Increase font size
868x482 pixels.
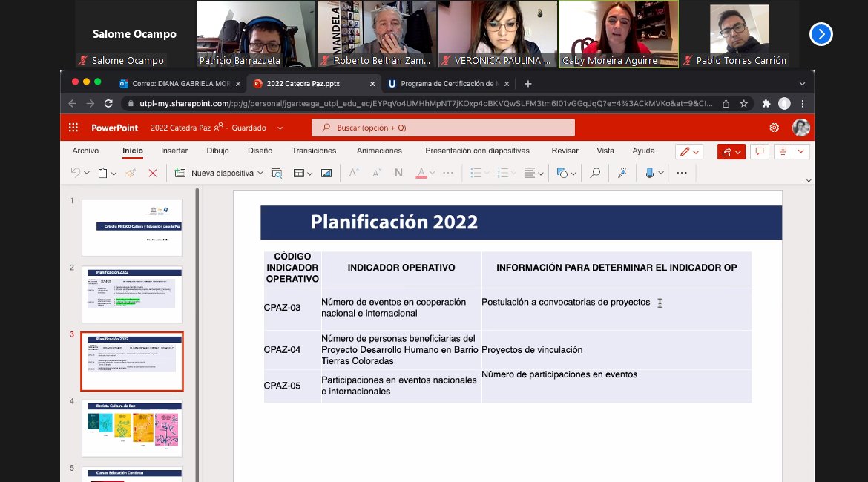pos(354,174)
